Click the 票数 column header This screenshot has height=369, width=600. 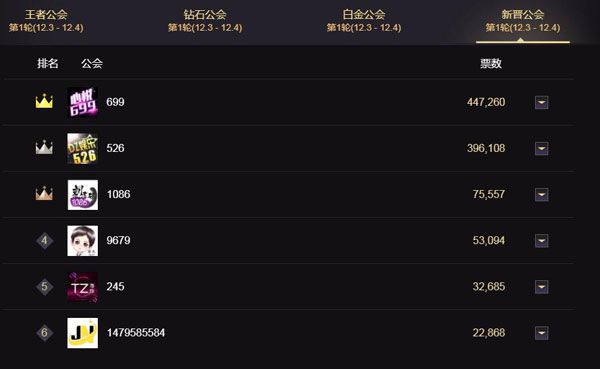click(491, 64)
